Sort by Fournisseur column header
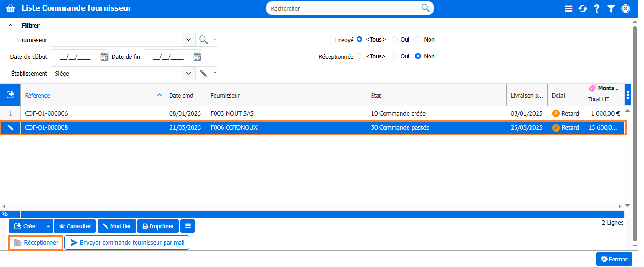 click(225, 95)
